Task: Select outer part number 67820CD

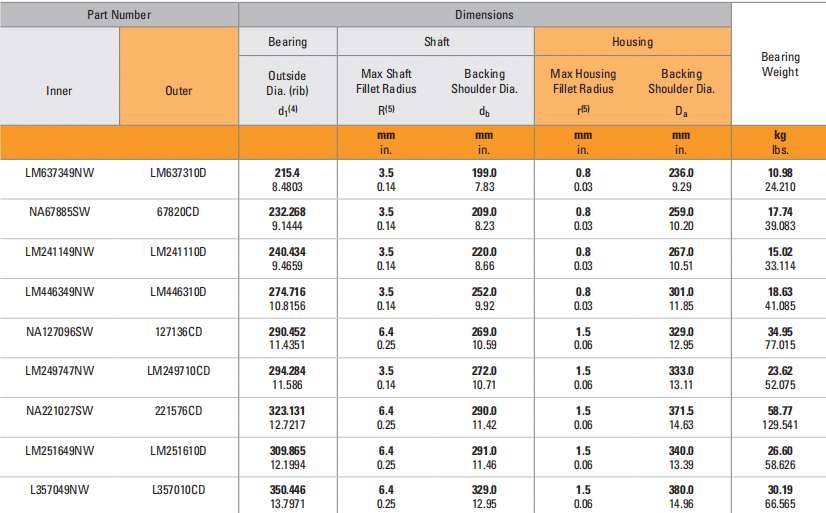Action: pos(178,212)
